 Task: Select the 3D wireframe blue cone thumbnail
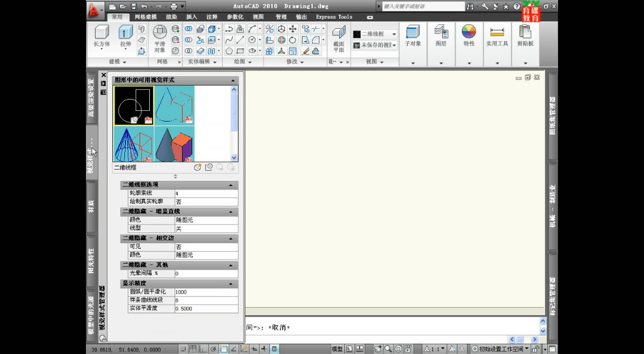point(134,144)
